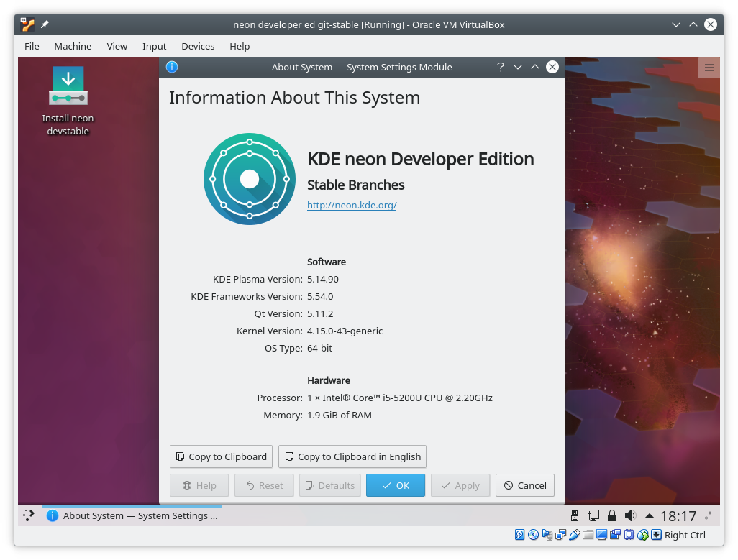
Task: Click the VirtualBox optical disk status icon
Action: pyautogui.click(x=533, y=535)
